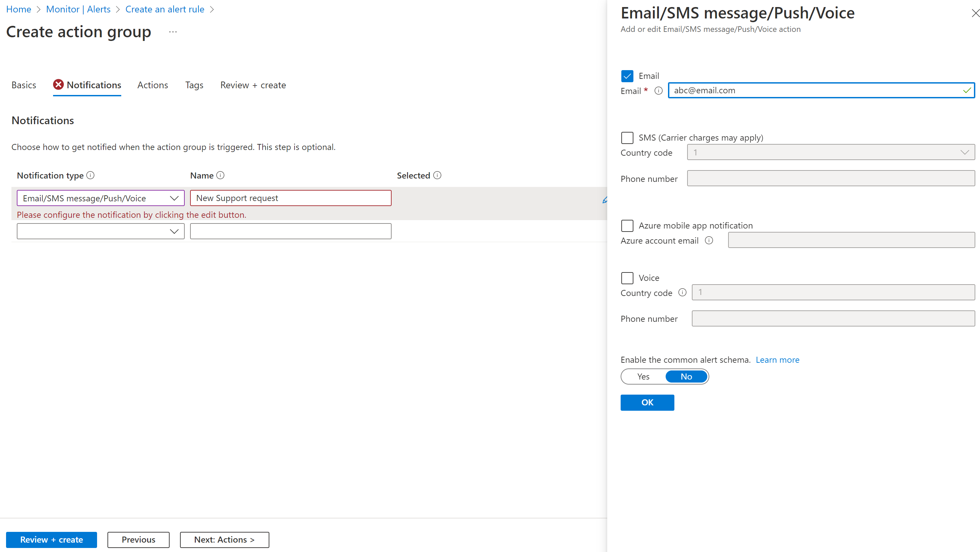The image size is (980, 552).
Task: Set common alert schema to Yes
Action: click(643, 377)
